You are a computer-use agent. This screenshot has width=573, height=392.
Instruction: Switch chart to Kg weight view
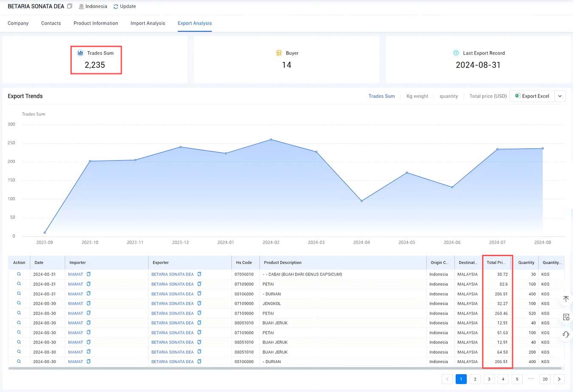click(x=417, y=96)
